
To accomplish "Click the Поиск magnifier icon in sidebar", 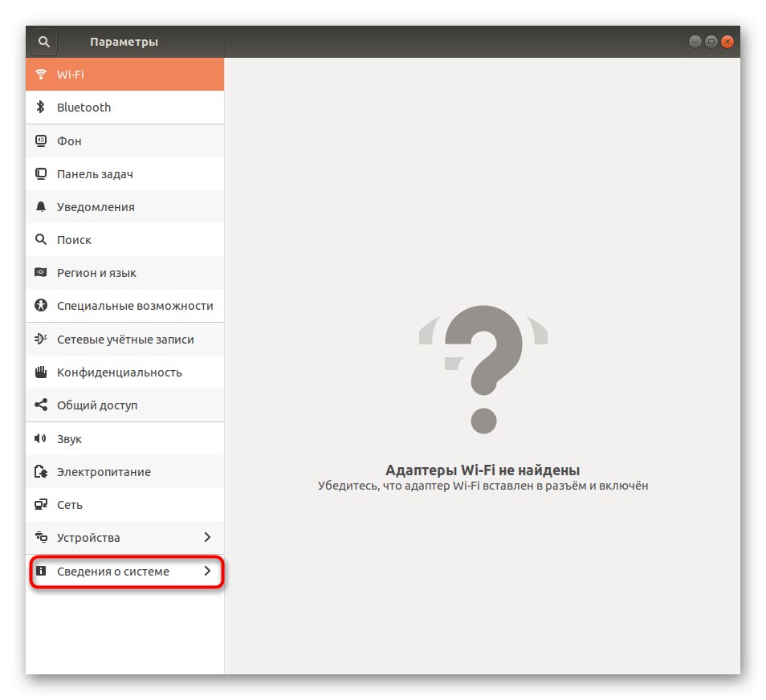I will pos(41,239).
